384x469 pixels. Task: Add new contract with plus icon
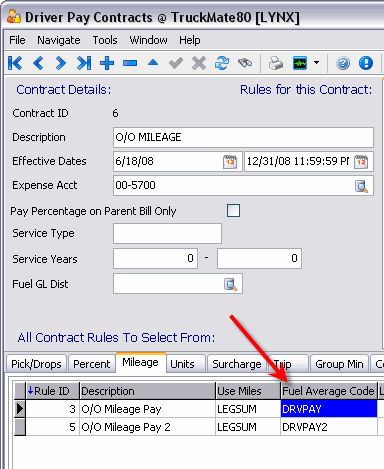click(x=107, y=63)
